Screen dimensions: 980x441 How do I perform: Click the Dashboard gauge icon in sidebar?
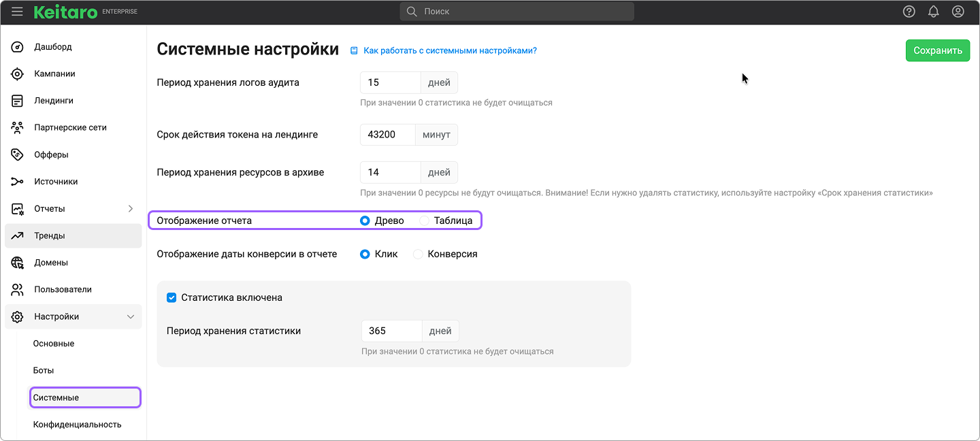tap(18, 47)
